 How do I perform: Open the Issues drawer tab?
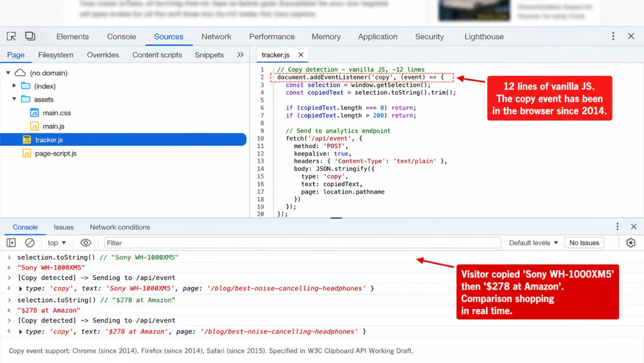coord(64,227)
